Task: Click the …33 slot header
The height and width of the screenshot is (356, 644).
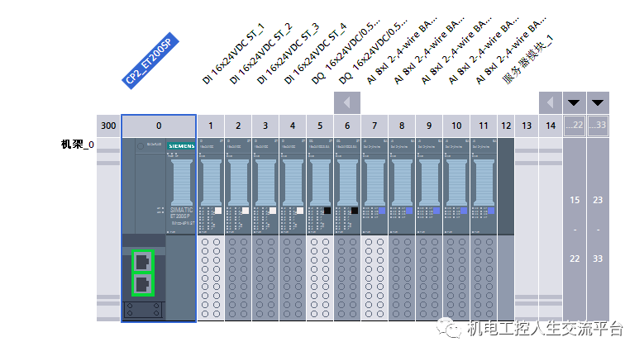Action: pyautogui.click(x=598, y=126)
